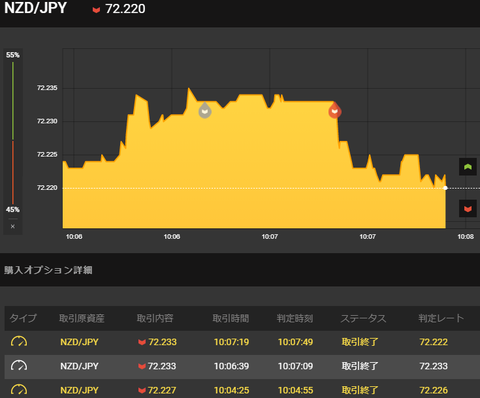The height and width of the screenshot is (398, 480).
Task: Click 取引終了 status in 10:04:25 row
Action: [360, 390]
